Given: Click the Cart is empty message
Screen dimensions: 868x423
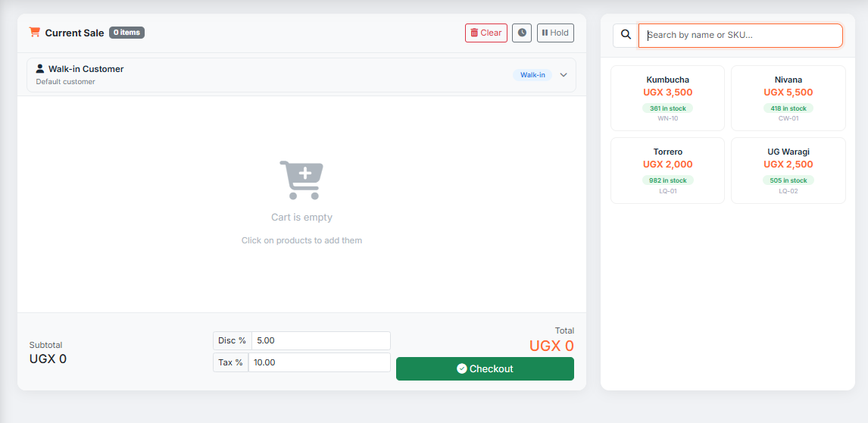Looking at the screenshot, I should coord(301,218).
